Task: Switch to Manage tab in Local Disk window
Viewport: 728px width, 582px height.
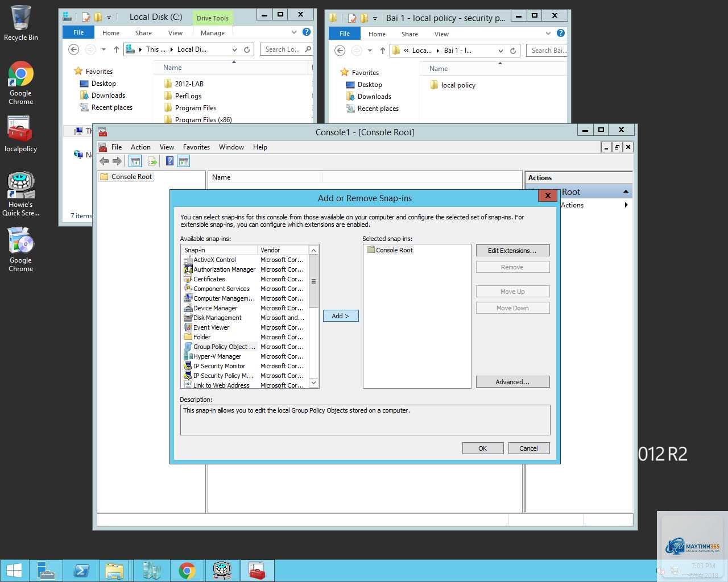Action: 213,33
